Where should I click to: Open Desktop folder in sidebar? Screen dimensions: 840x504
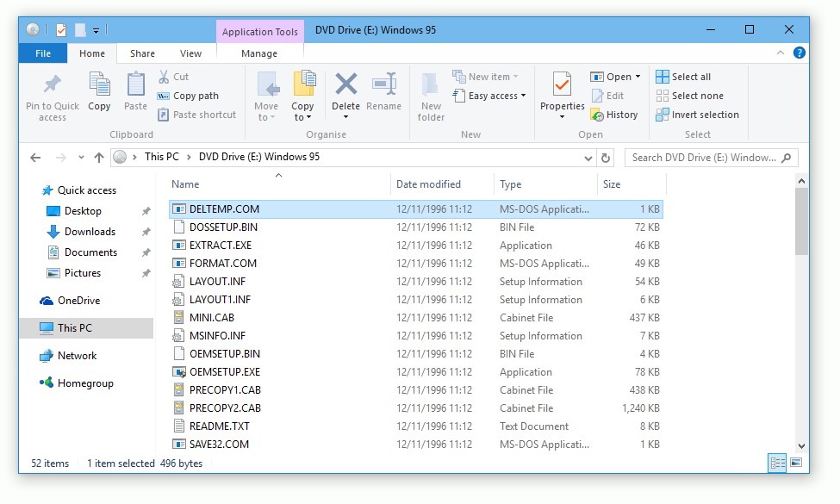pyautogui.click(x=74, y=211)
